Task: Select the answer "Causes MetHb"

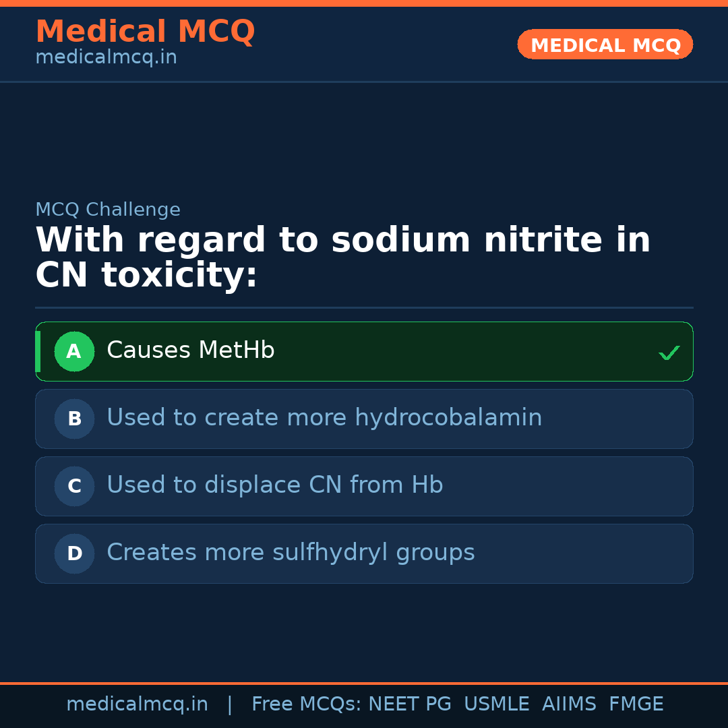Action: 191,351
